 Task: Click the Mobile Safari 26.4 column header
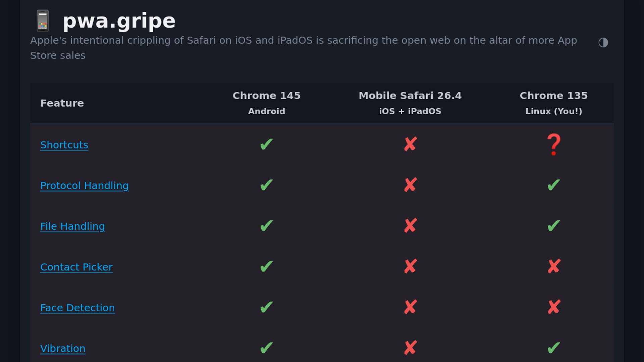(410, 103)
